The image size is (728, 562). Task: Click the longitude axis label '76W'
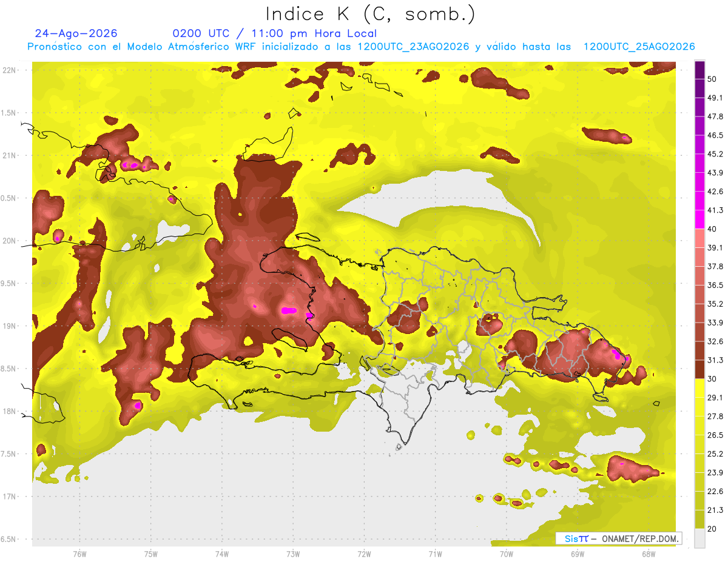(x=79, y=554)
